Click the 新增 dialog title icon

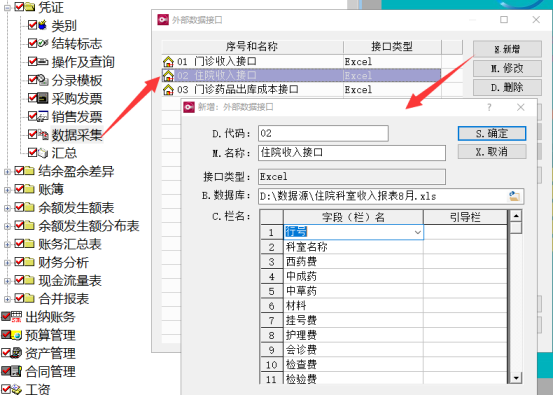click(x=189, y=107)
